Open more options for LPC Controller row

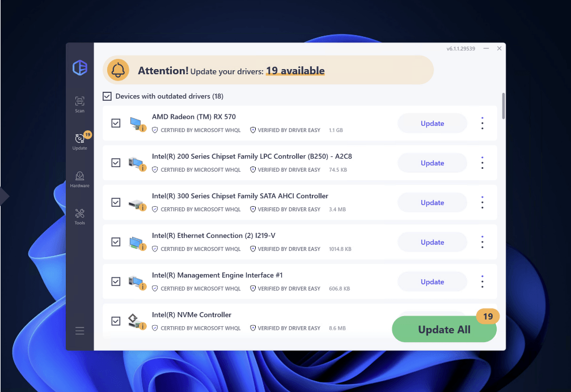point(482,163)
